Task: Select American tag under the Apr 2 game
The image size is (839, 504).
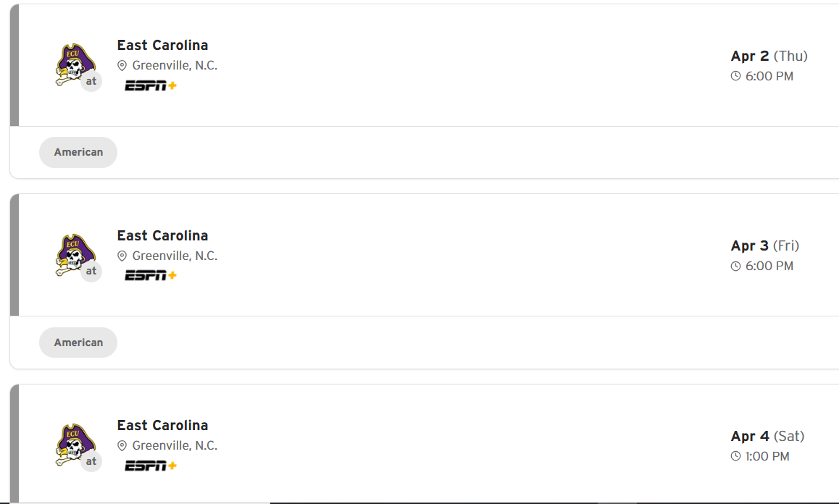Action: (x=78, y=152)
